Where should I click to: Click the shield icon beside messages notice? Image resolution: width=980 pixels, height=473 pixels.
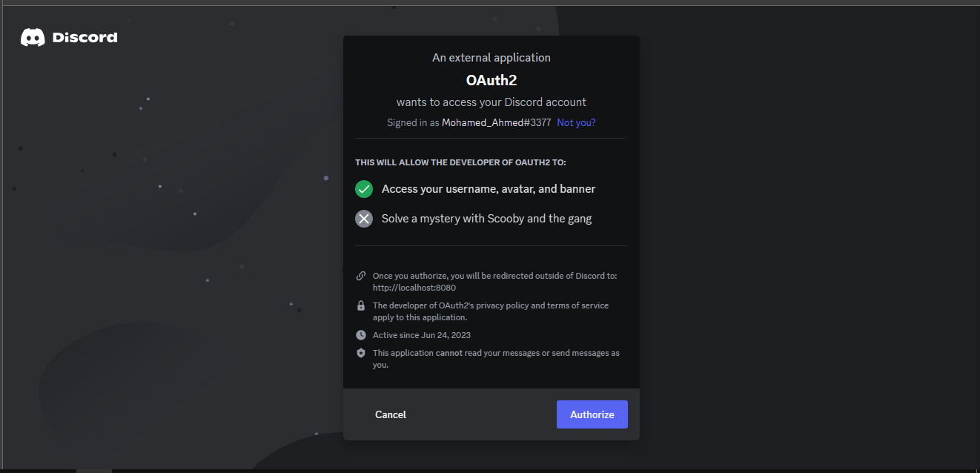click(361, 353)
